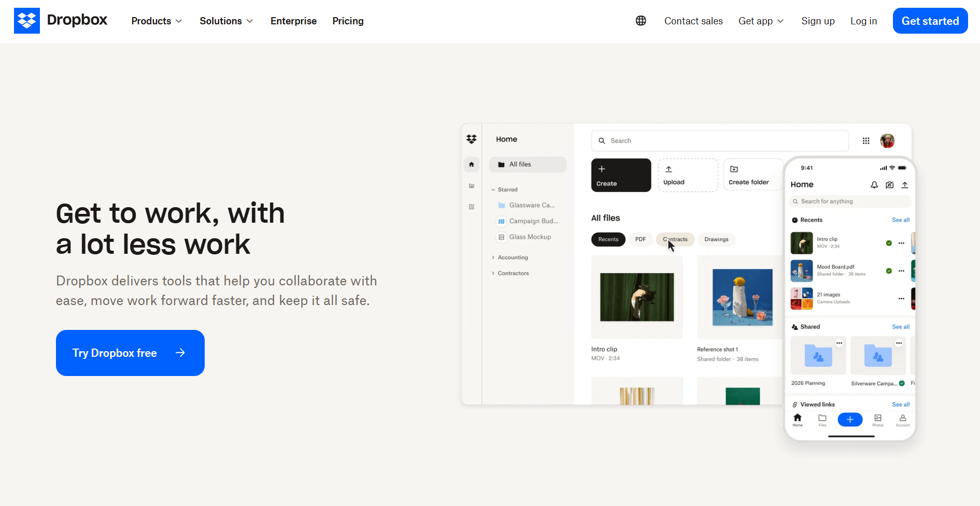Expand the Accounting folder in sidebar

[x=512, y=257]
